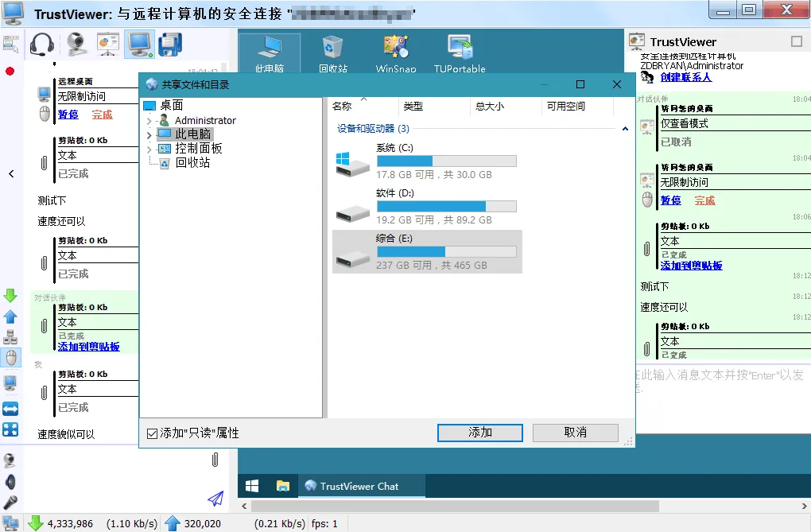Click the presentation demo icon
This screenshot has width=811, height=532.
pos(108,43)
